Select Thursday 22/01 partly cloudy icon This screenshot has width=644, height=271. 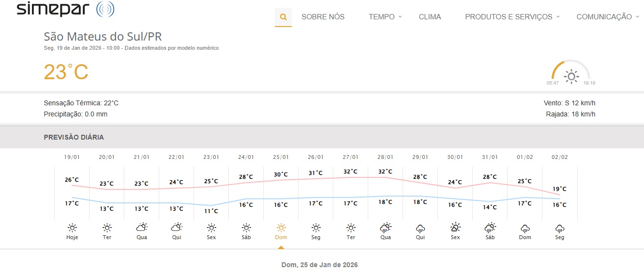click(177, 228)
